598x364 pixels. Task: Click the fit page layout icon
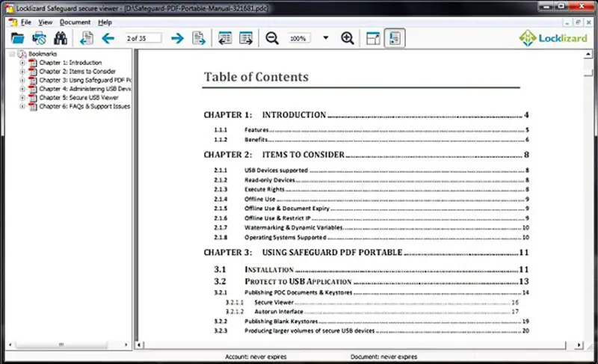tap(373, 39)
